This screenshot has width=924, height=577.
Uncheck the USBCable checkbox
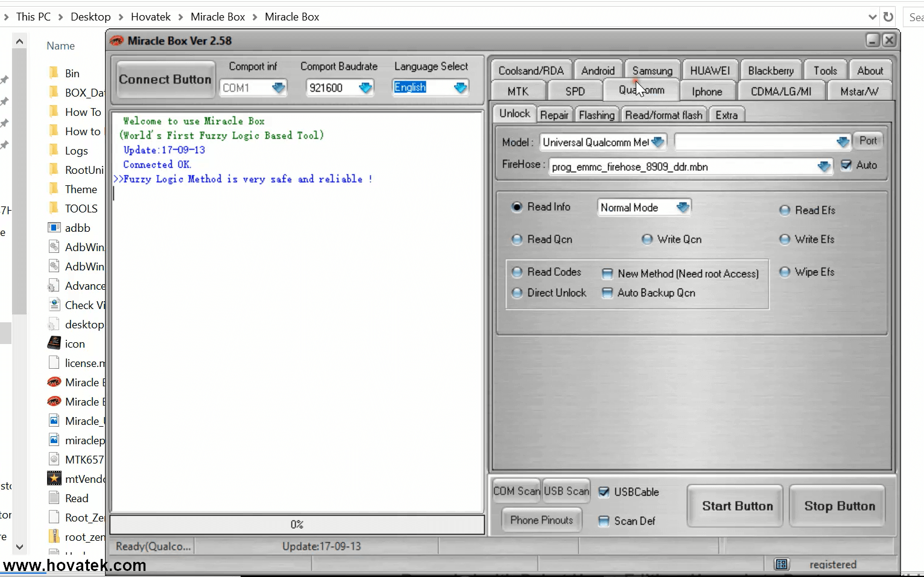coord(604,492)
